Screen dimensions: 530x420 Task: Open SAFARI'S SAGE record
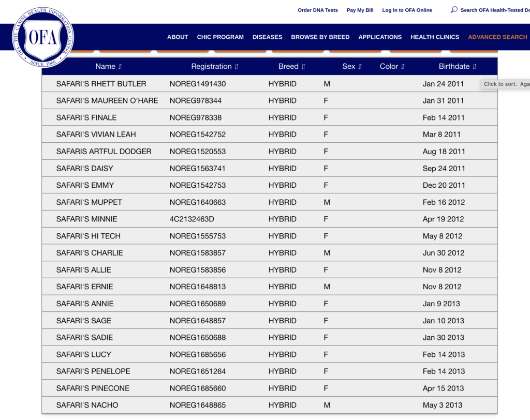(x=83, y=320)
